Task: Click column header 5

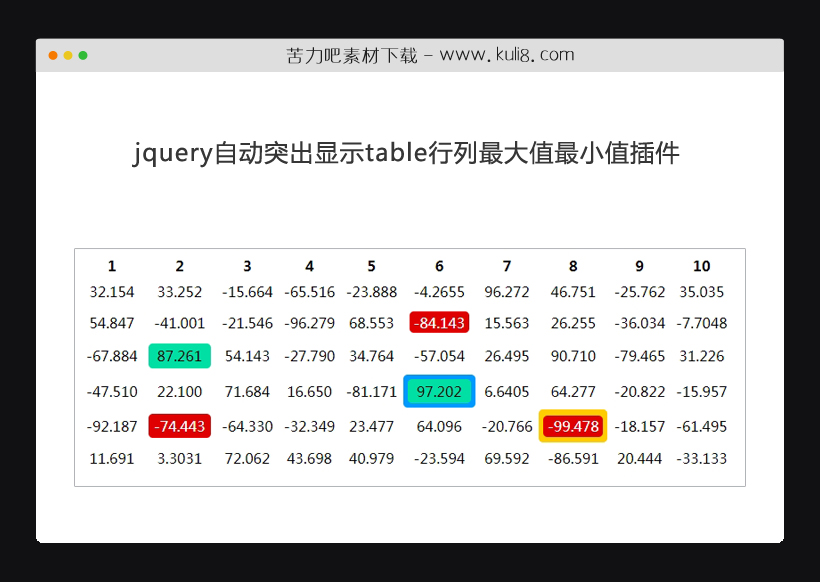Action: tap(371, 266)
